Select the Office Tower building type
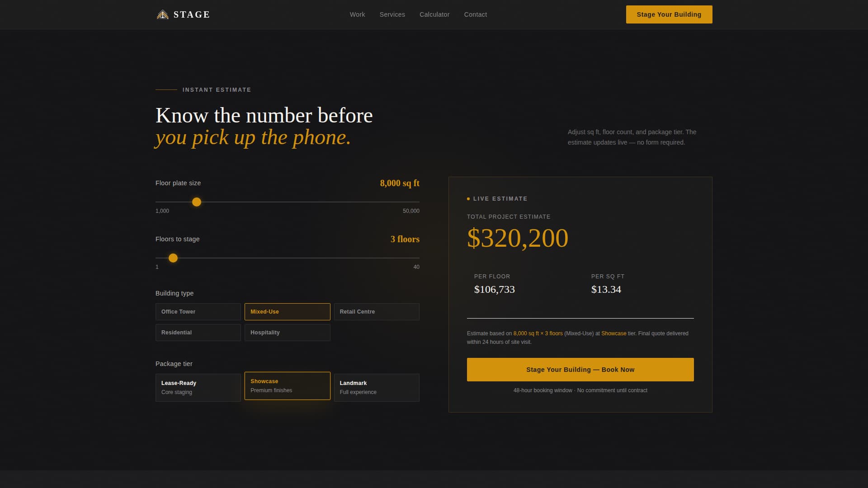This screenshot has height=488, width=868. coord(198,311)
